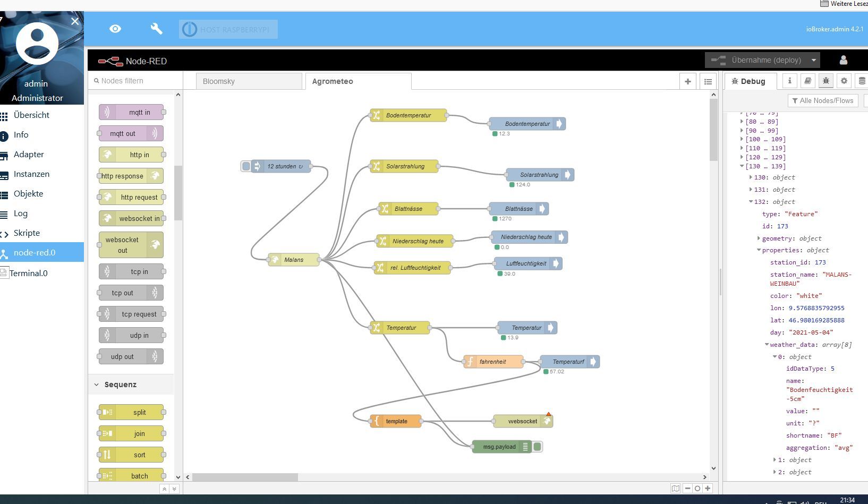Select the sort palette node
The width and height of the screenshot is (868, 504).
131,455
